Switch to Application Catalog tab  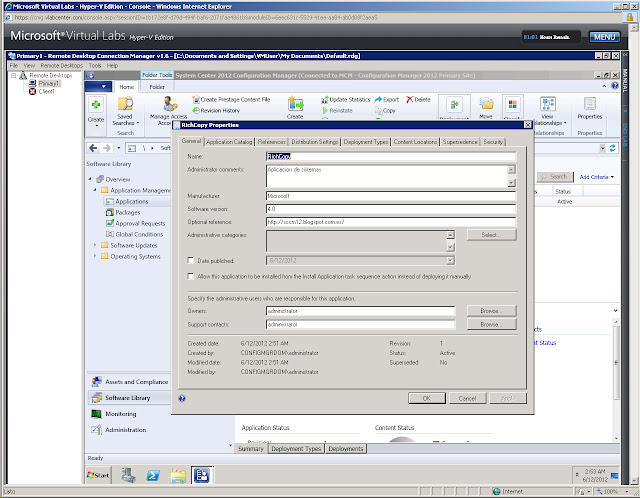(229, 142)
